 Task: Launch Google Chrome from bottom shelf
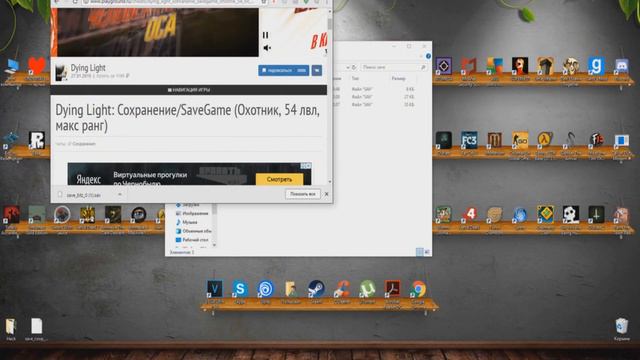[x=418, y=289]
